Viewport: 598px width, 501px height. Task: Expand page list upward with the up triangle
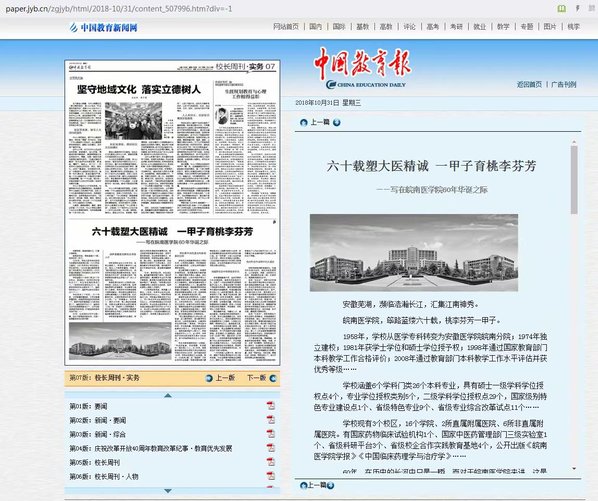[168, 395]
